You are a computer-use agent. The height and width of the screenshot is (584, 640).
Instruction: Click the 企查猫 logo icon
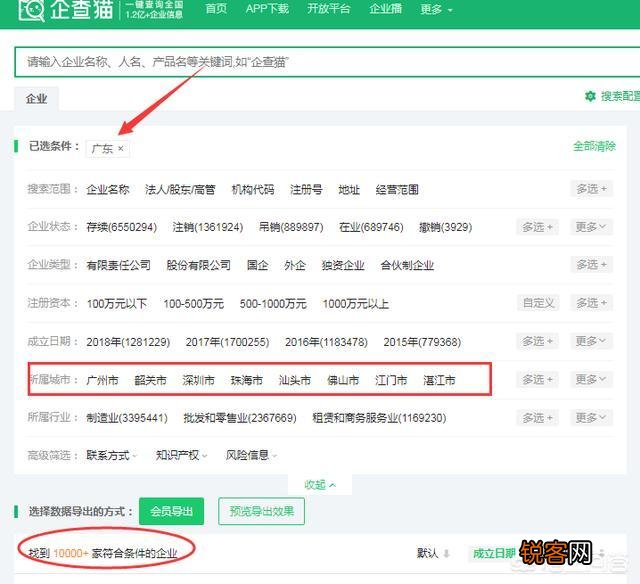pos(31,10)
